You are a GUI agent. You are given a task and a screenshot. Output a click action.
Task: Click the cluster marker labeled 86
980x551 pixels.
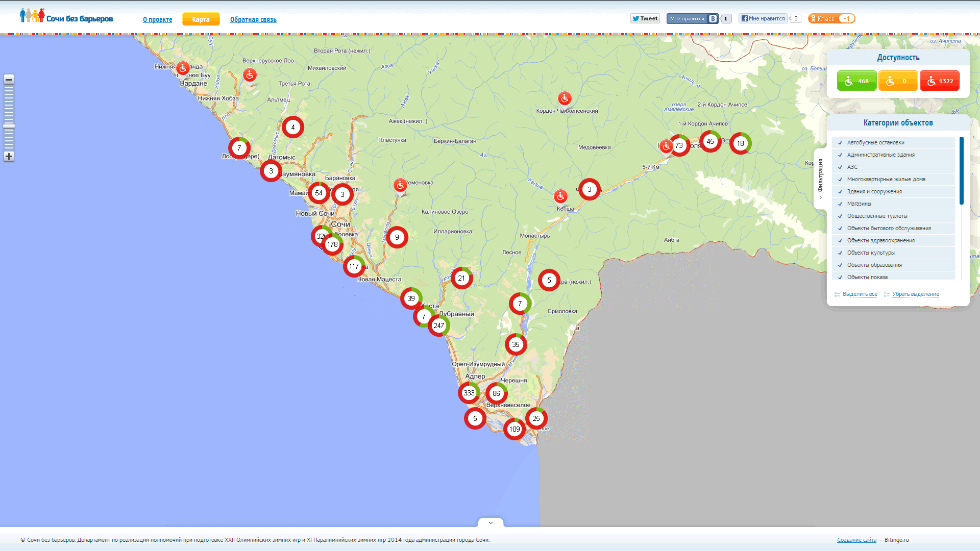tap(496, 393)
